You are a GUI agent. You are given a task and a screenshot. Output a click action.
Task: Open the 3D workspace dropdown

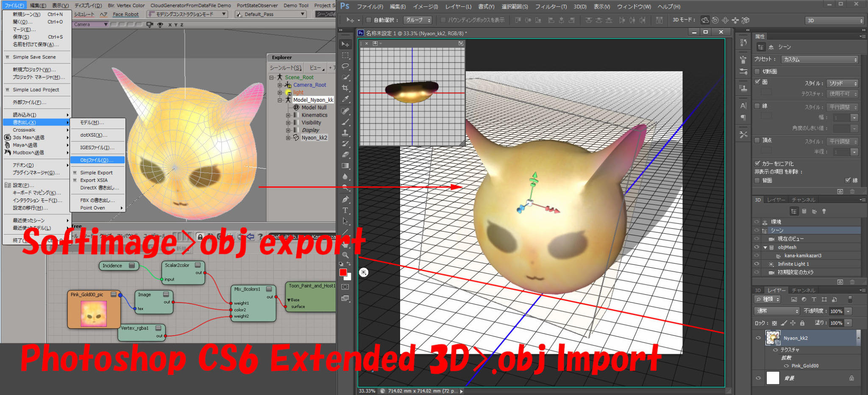[835, 20]
